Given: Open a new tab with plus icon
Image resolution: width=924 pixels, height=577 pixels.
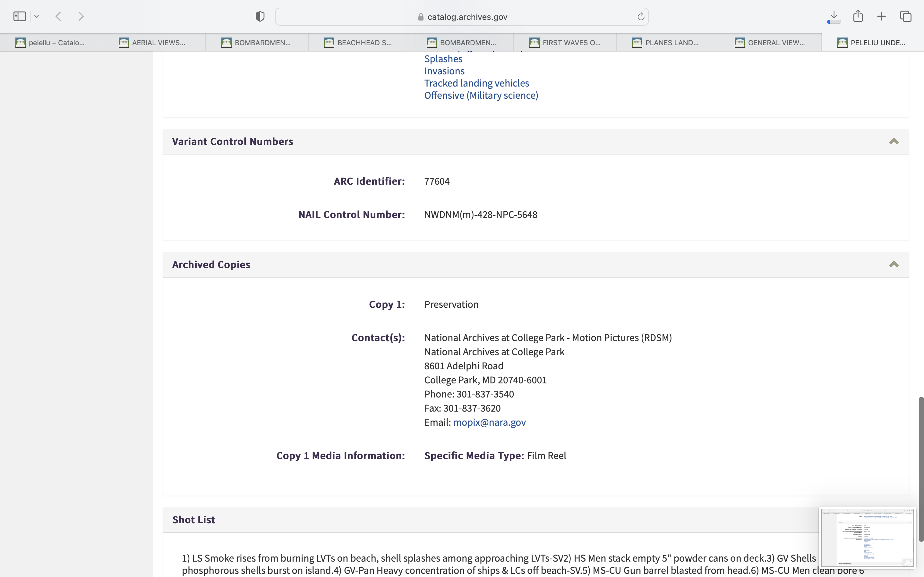Looking at the screenshot, I should [881, 16].
